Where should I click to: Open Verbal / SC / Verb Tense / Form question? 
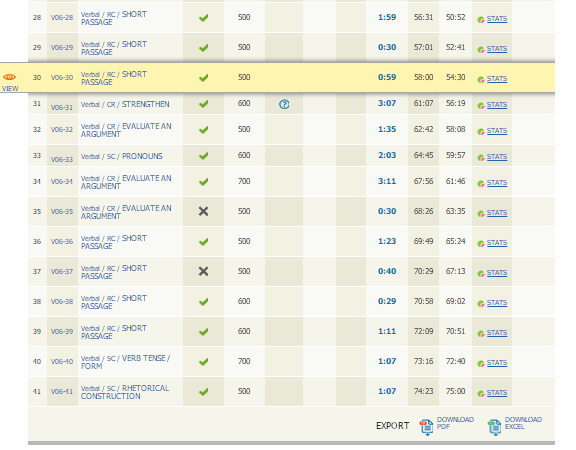(x=125, y=362)
